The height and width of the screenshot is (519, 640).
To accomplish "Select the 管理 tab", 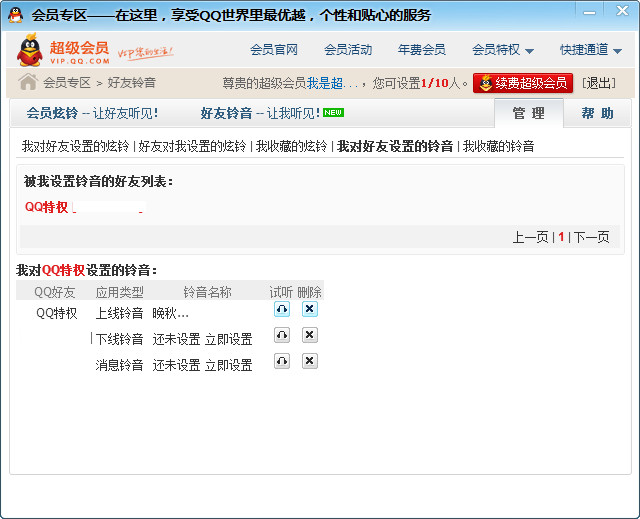I will [x=529, y=113].
